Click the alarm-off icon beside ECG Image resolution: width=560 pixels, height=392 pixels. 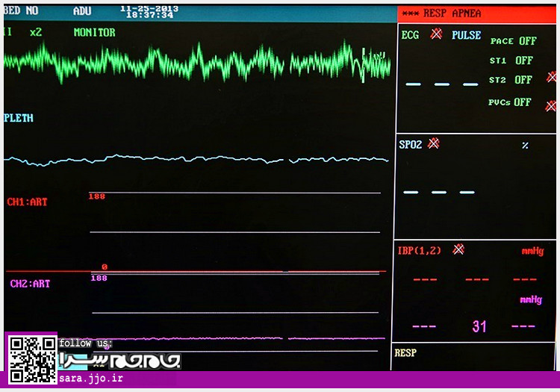tap(436, 34)
